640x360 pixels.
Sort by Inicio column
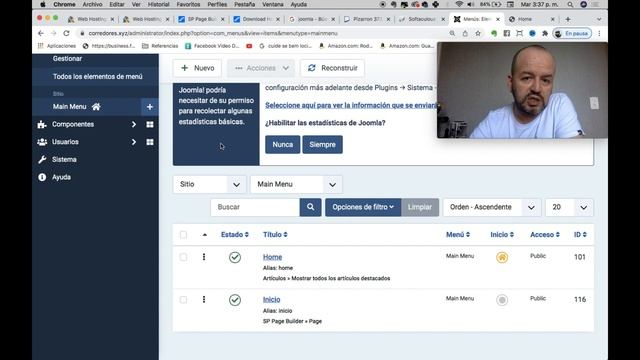click(x=502, y=235)
